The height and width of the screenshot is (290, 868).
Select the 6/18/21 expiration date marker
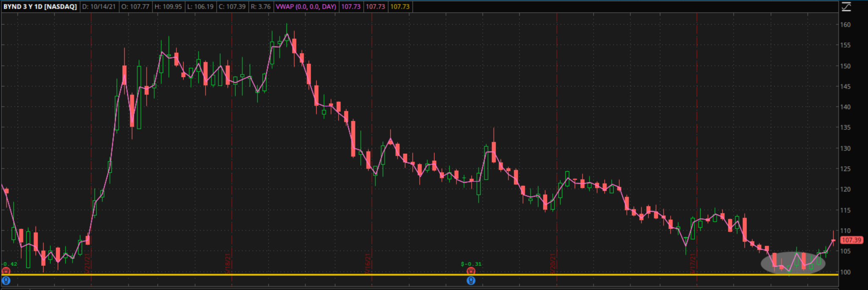click(x=228, y=264)
